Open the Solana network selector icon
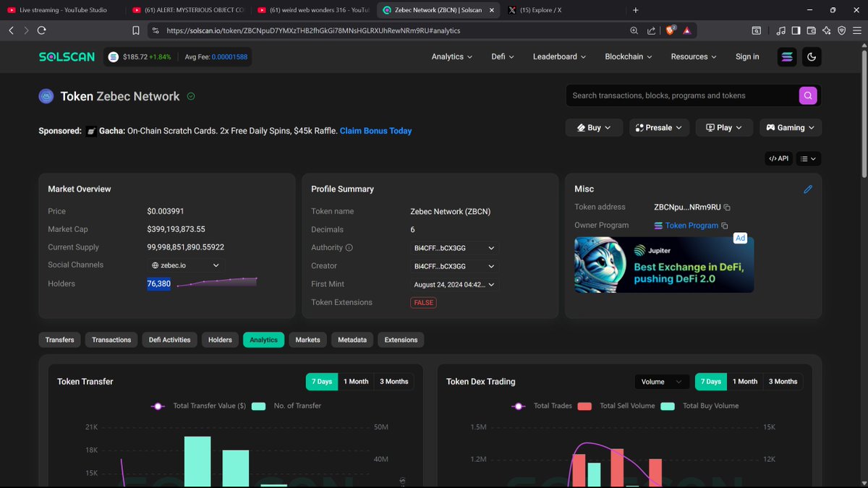 pyautogui.click(x=787, y=56)
